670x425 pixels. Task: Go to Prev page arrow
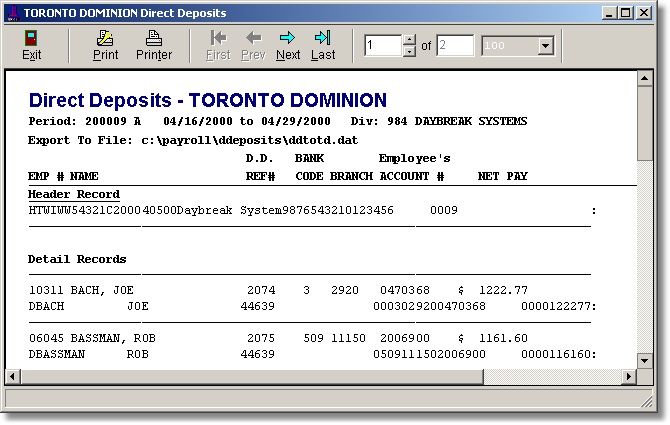coord(254,38)
